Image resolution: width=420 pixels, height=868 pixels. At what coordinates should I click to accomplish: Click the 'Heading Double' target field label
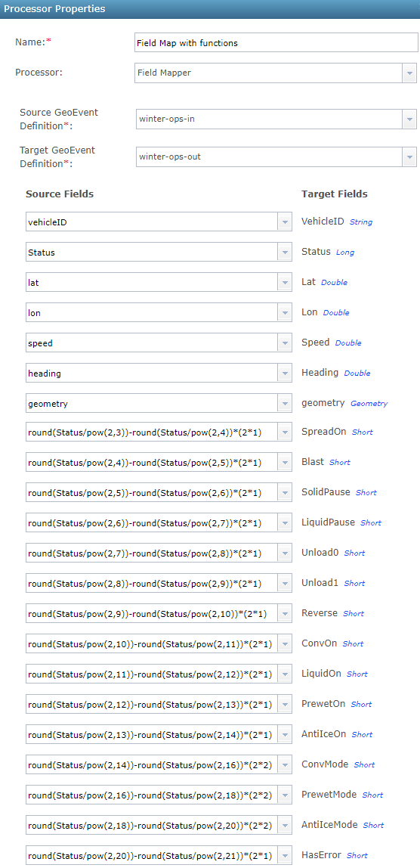(336, 373)
